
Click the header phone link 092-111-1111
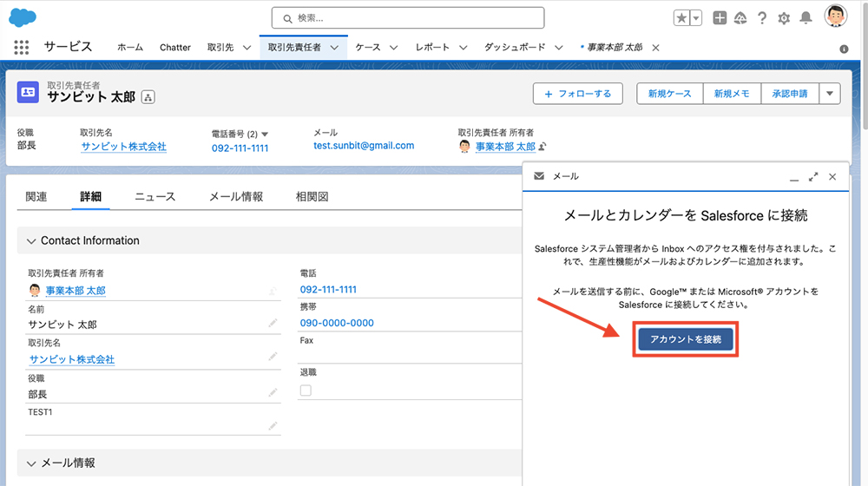point(240,148)
